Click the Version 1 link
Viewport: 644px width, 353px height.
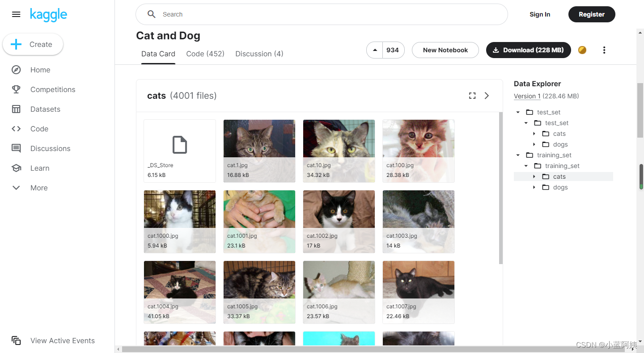527,96
